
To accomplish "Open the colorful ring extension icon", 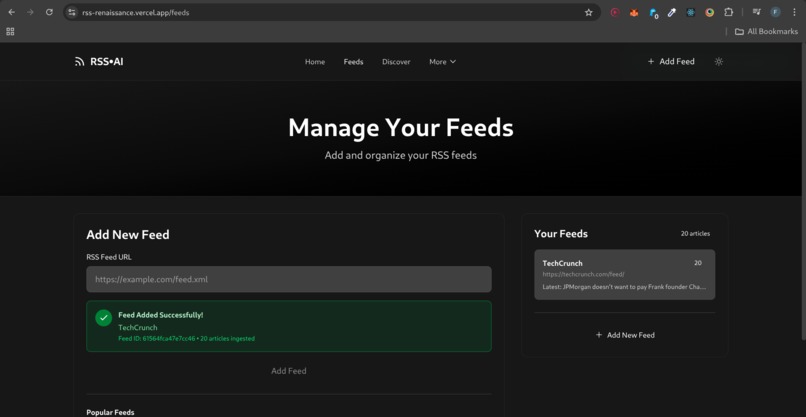I will click(709, 12).
